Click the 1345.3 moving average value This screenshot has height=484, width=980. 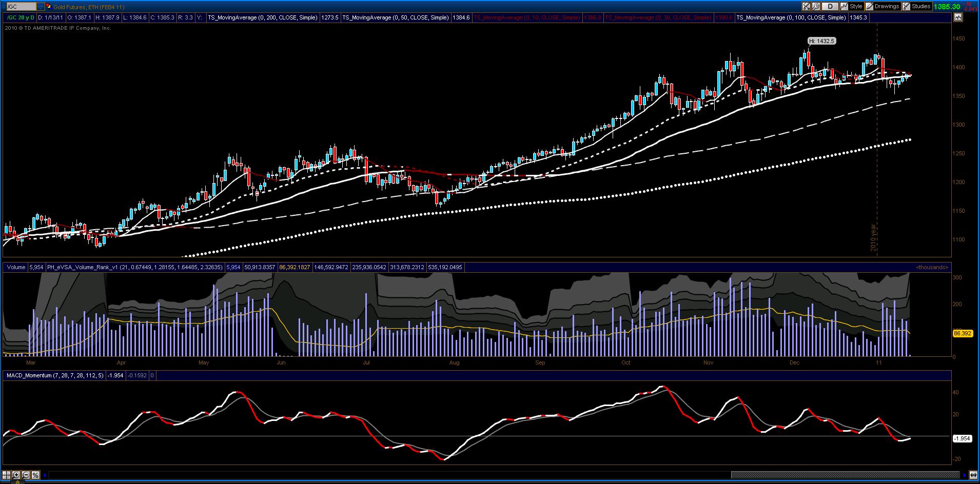click(858, 17)
